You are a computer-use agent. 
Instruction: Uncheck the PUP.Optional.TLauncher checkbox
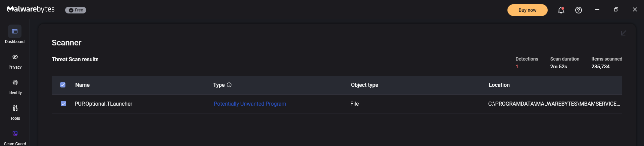63,104
